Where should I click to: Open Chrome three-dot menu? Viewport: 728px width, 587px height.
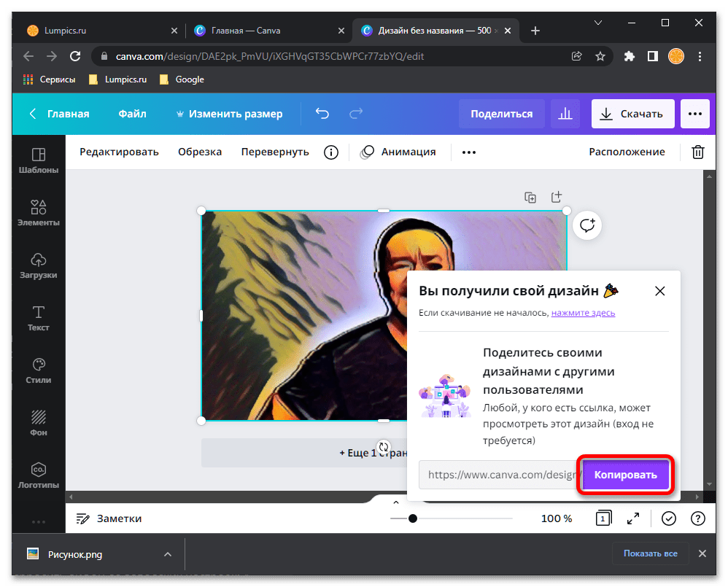700,57
